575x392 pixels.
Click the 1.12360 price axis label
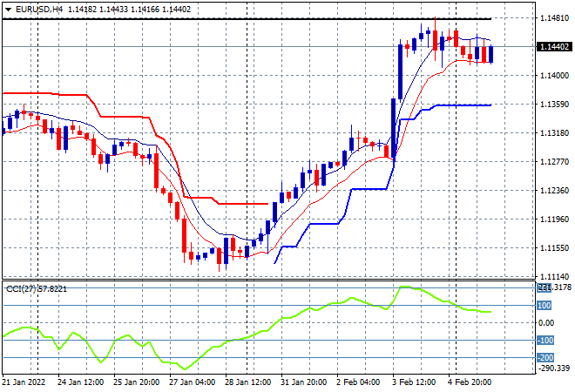click(x=554, y=191)
